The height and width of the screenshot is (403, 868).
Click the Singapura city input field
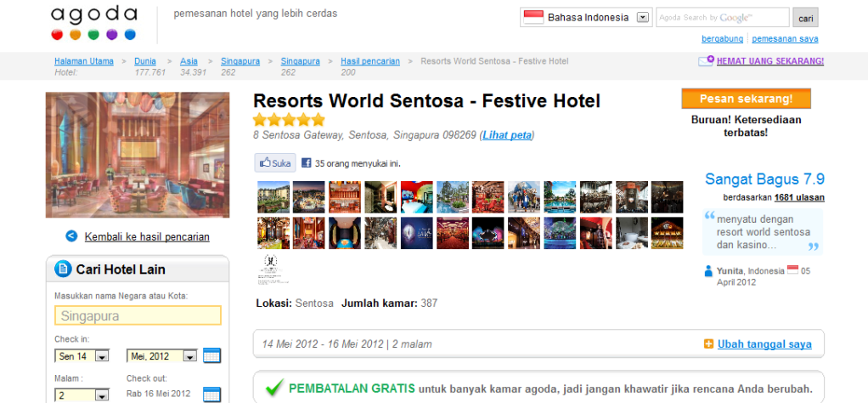138,315
